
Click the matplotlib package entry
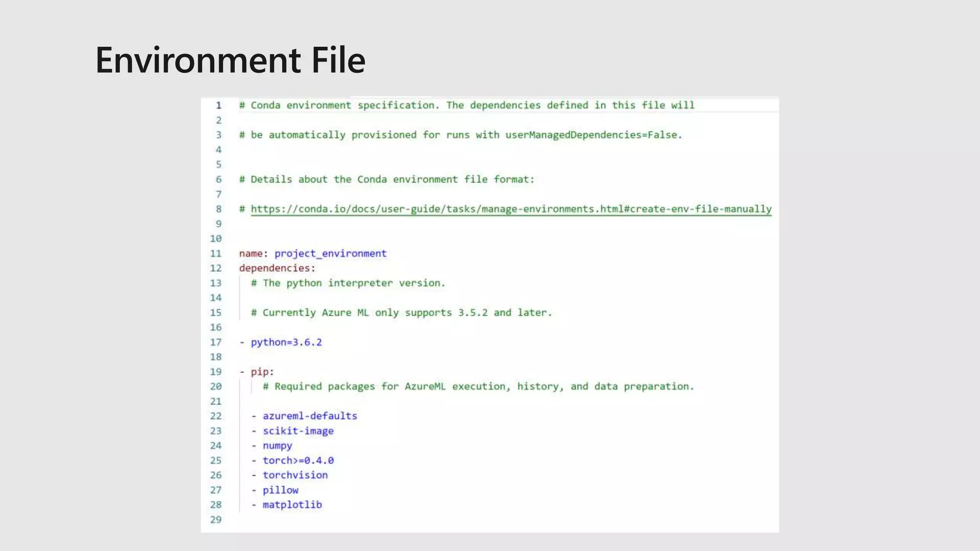pos(292,505)
